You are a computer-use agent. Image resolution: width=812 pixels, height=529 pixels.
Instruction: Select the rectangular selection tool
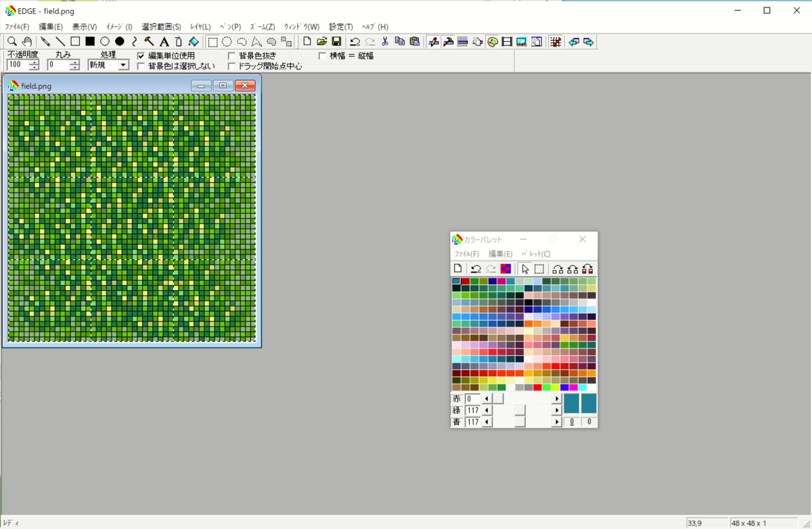213,41
